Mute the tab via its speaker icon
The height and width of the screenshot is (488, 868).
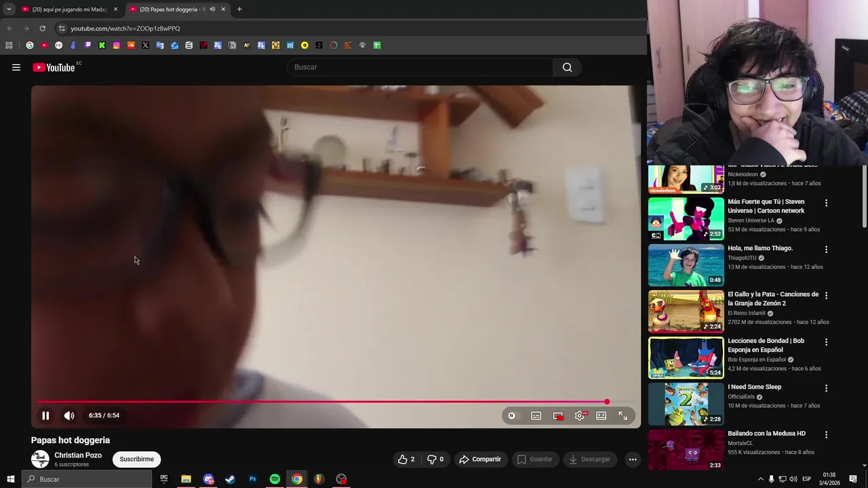click(212, 9)
